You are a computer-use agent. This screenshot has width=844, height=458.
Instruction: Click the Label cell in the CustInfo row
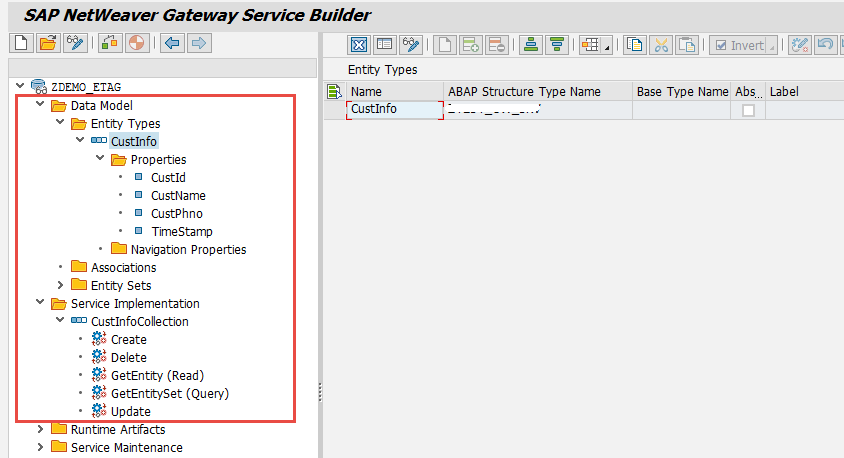[804, 110]
